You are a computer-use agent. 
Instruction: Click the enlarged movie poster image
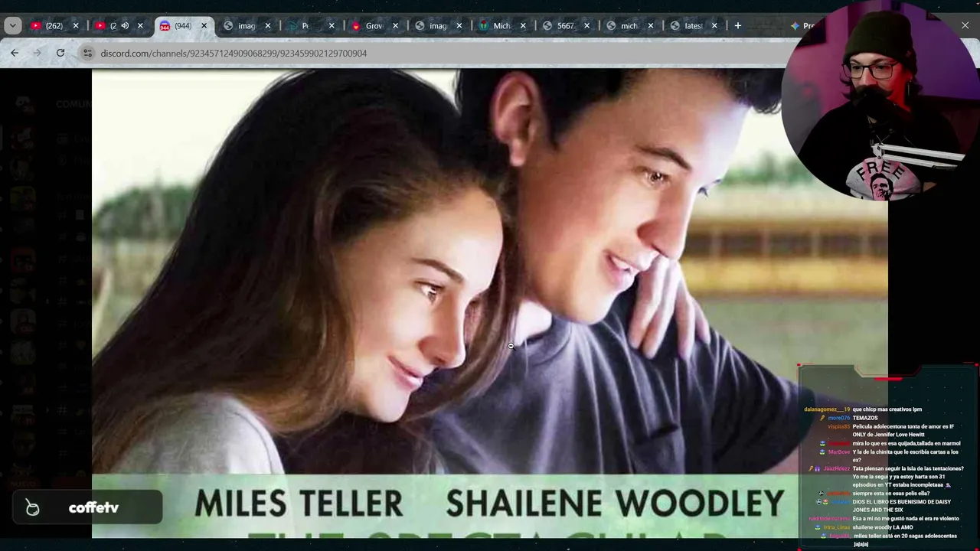click(x=490, y=303)
